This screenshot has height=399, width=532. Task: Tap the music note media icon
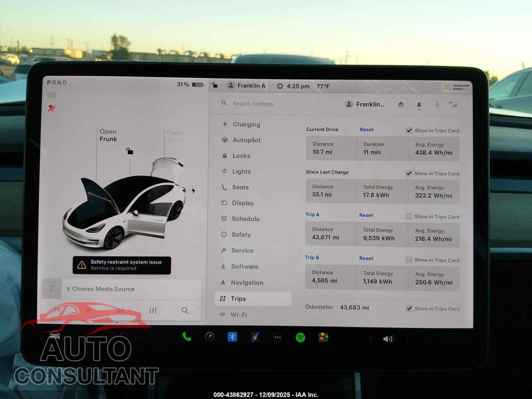(52, 288)
